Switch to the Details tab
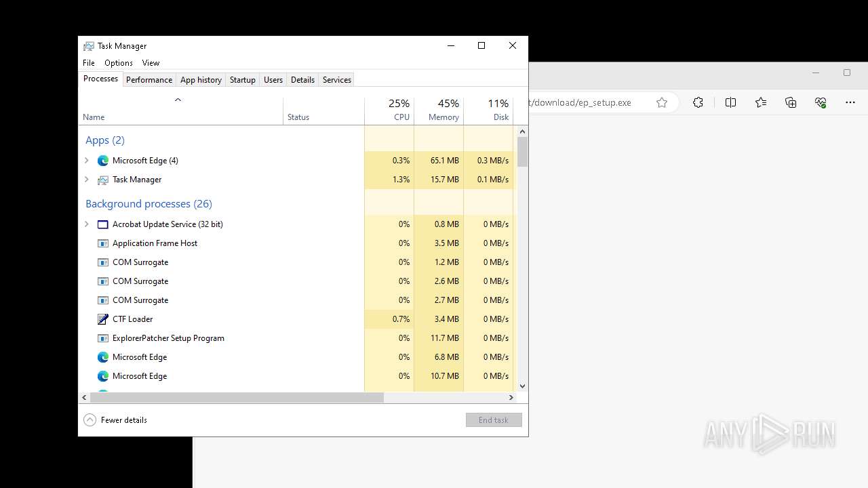 coord(302,80)
